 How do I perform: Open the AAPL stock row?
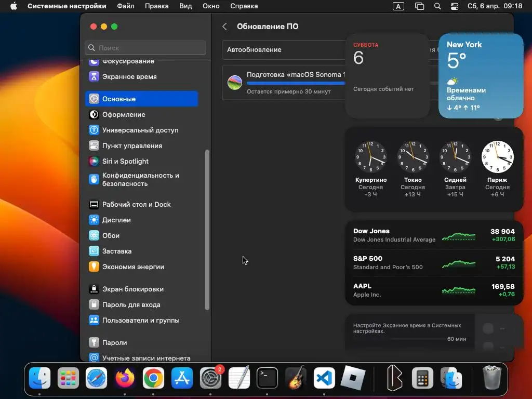click(x=434, y=290)
